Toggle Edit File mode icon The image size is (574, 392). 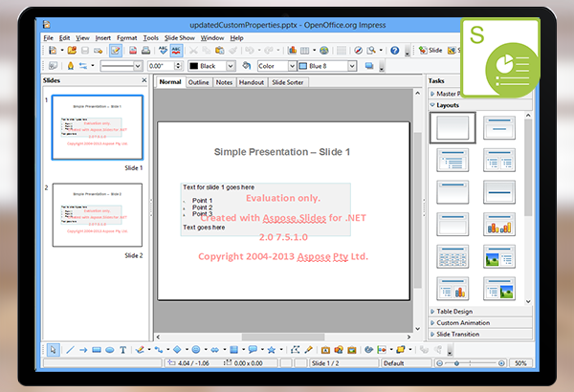116,51
